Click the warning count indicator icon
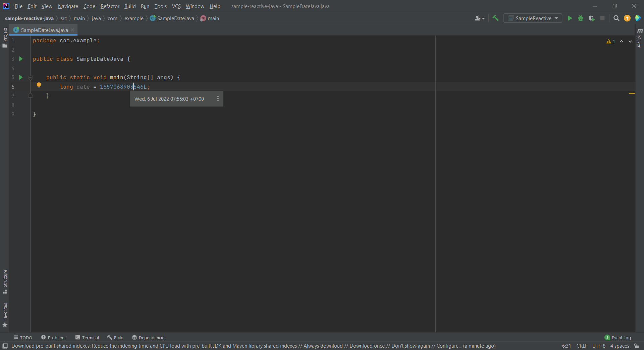 (610, 41)
